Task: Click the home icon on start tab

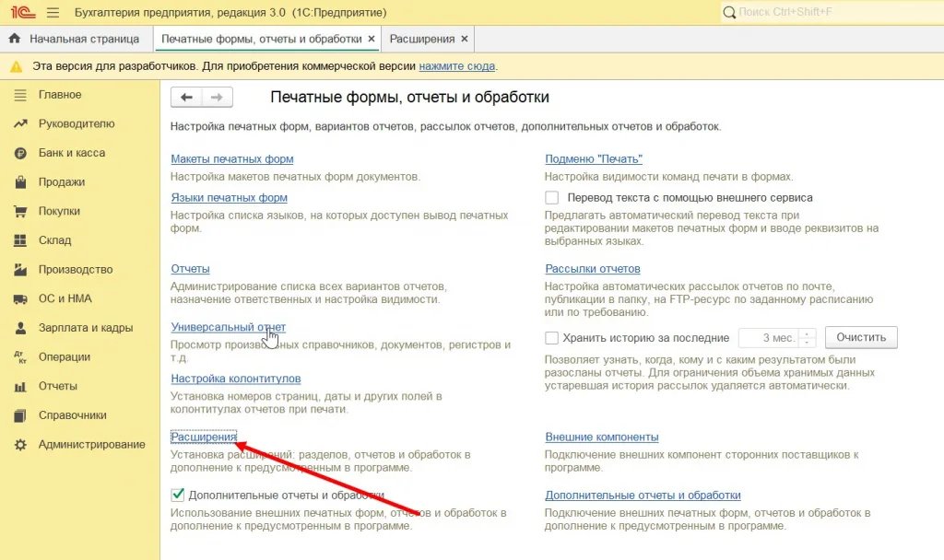Action: click(x=15, y=39)
